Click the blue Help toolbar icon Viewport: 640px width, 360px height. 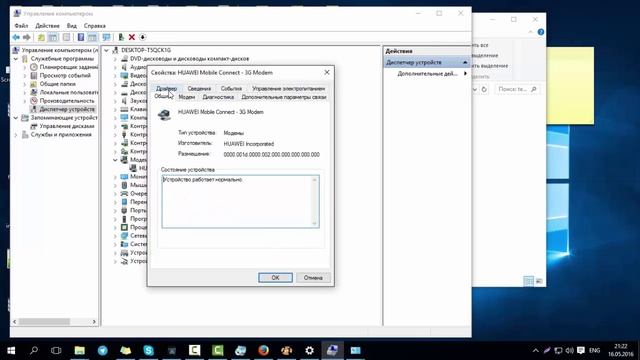click(81, 38)
